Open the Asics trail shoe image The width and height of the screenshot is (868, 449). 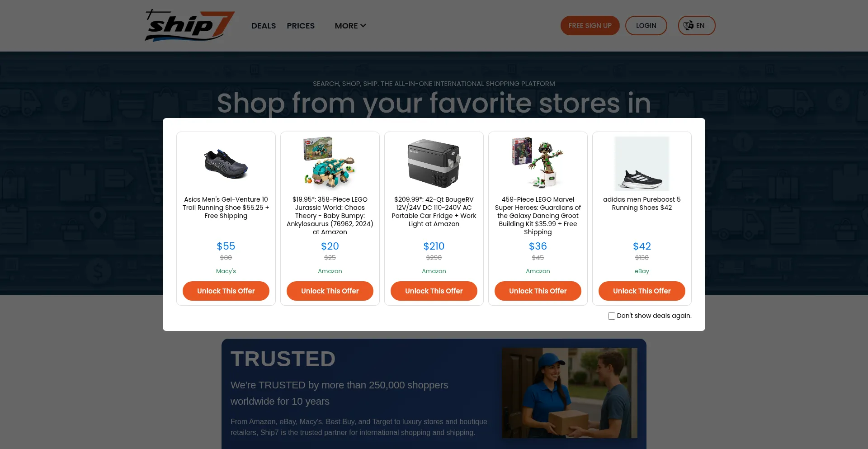pyautogui.click(x=226, y=164)
